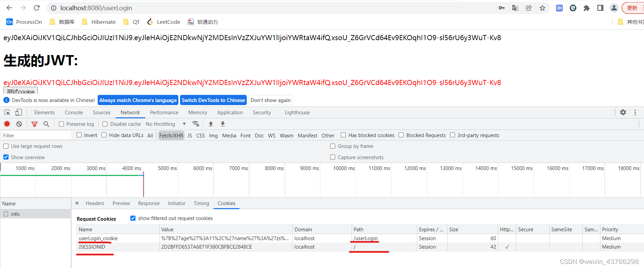Viewport: 644px width, 268px height.
Task: Open the LeetCode bookmark
Action: point(163,22)
